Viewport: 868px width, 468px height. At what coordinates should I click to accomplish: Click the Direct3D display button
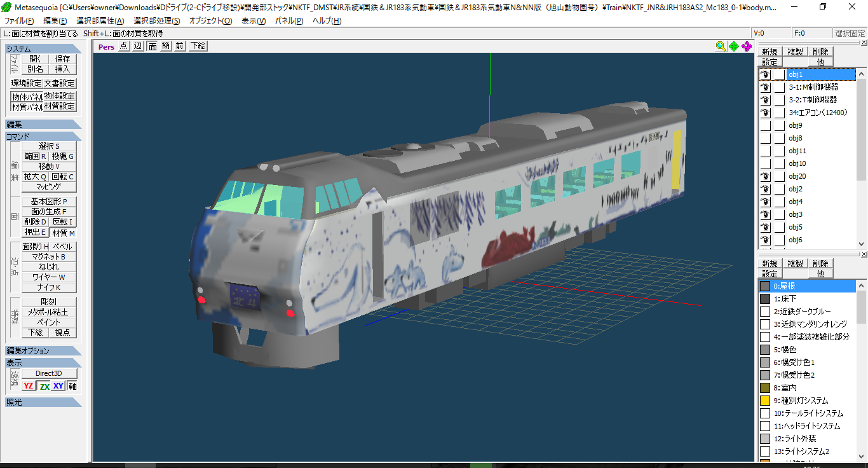(49, 373)
